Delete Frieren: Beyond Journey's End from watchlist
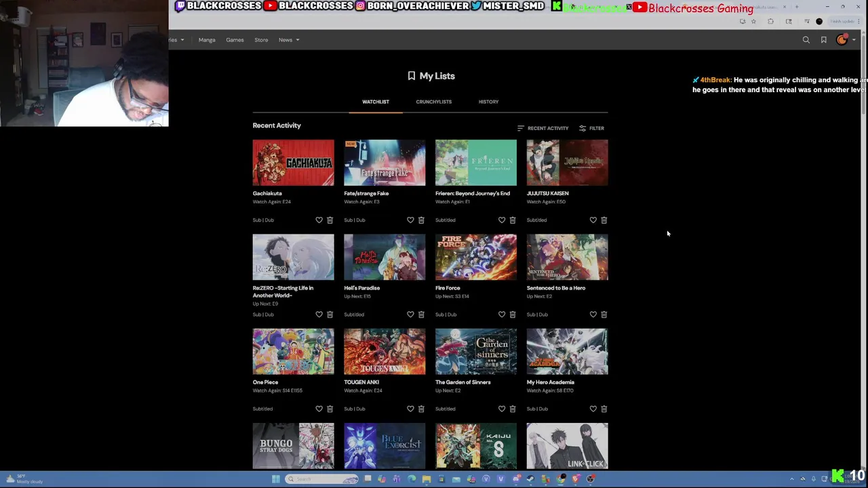The image size is (868, 488). 513,220
